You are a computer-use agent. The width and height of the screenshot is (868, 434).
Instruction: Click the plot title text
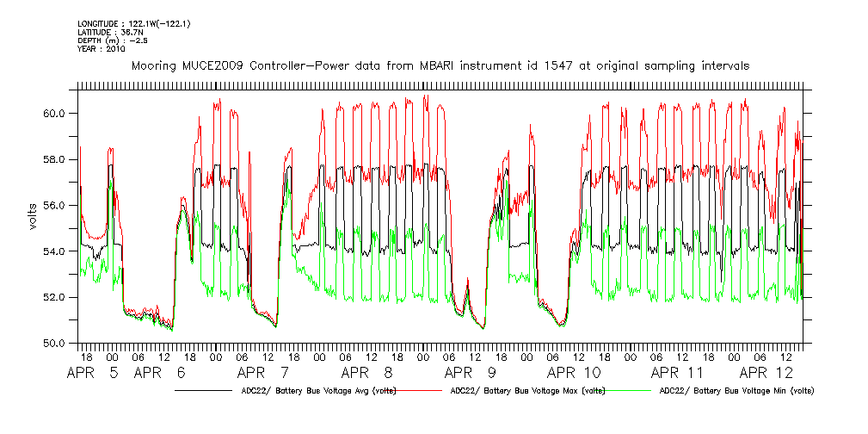tap(440, 65)
